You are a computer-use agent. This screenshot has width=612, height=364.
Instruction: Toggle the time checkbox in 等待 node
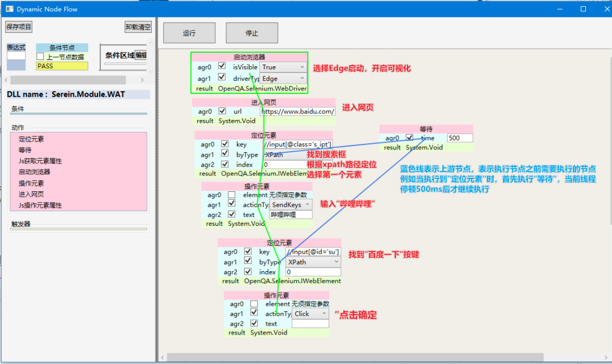[410, 138]
